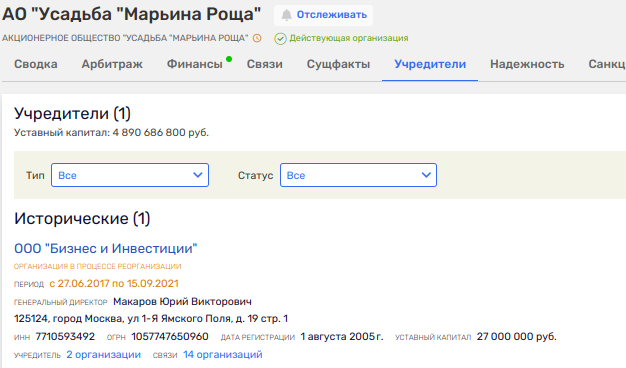Image resolution: width=626 pixels, height=368 pixels.
Task: Click the full name АКЦИОНЕРНОЕ ОБЩЕСТВО "УСАДЬБА "МАРЬИНА РОЩА"
Action: (125, 38)
